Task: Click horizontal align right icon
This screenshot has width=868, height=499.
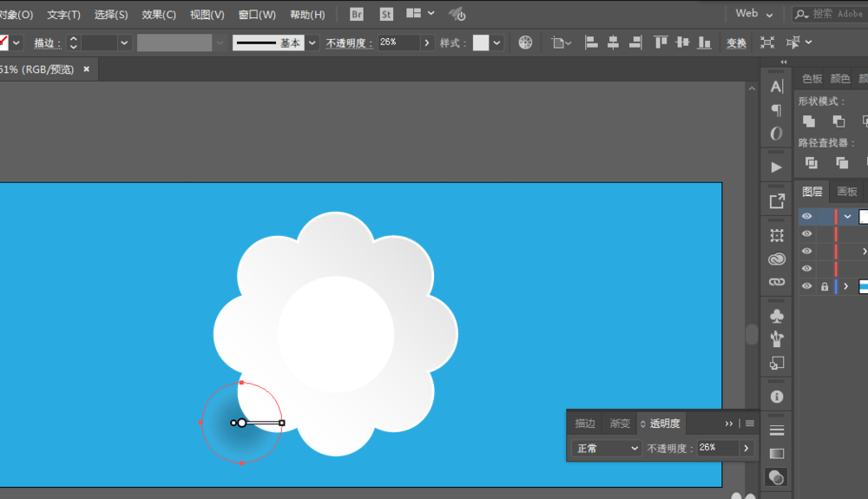Action: click(x=635, y=43)
